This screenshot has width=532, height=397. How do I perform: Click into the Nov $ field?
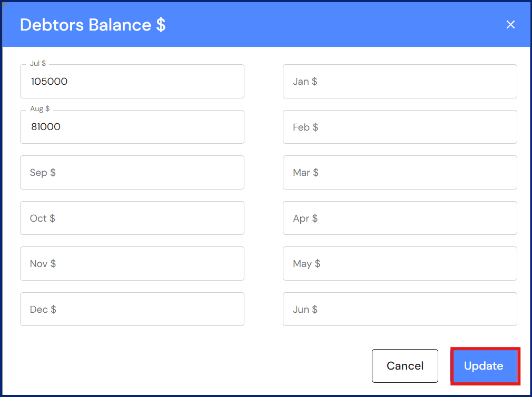132,264
